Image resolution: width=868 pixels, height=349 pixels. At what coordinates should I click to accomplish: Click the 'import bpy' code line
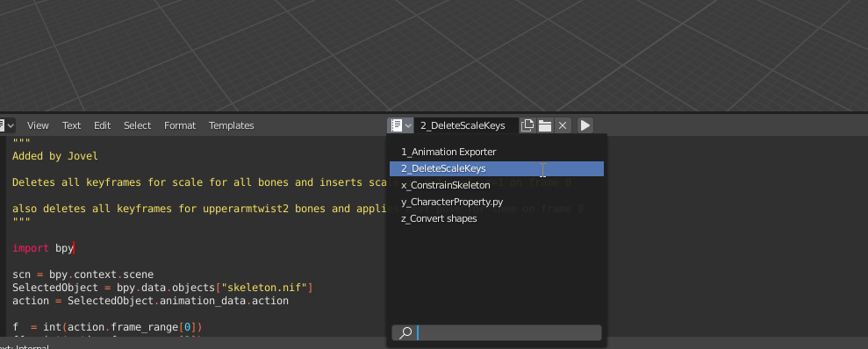tap(43, 248)
